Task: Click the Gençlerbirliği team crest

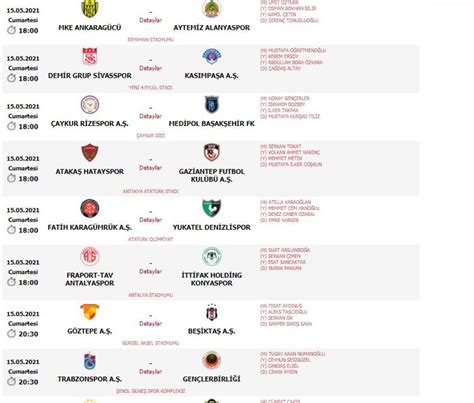Action: [x=212, y=360]
